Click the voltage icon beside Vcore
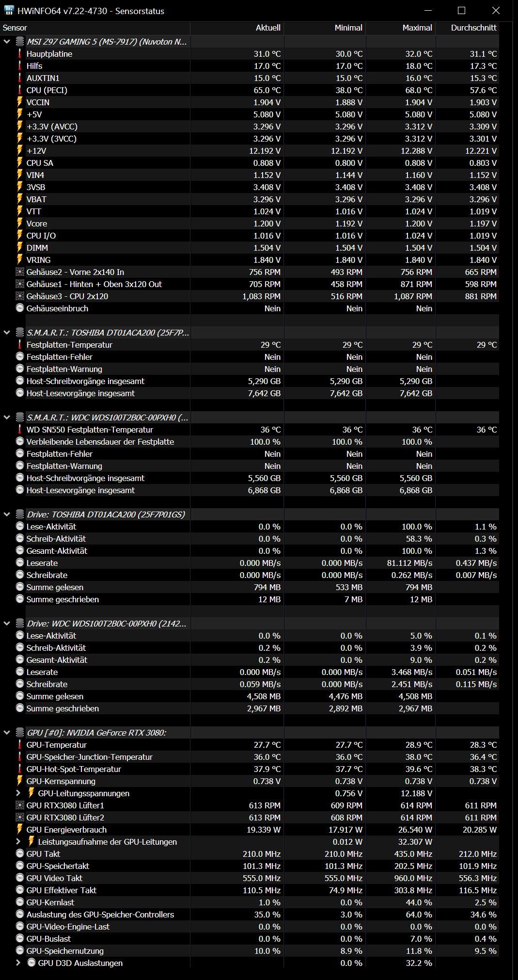The width and height of the screenshot is (518, 980). pyautogui.click(x=20, y=224)
